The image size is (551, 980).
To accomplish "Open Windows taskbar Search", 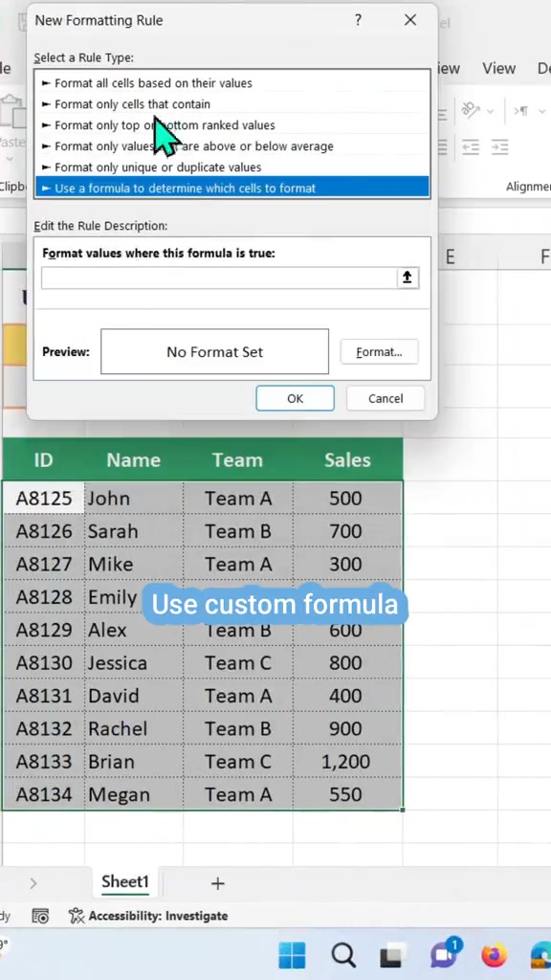I will tap(343, 955).
